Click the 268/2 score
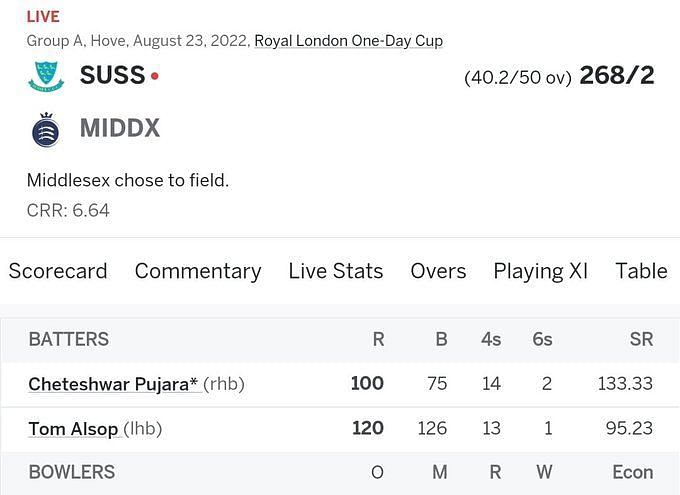The height and width of the screenshot is (495, 680). pyautogui.click(x=617, y=75)
